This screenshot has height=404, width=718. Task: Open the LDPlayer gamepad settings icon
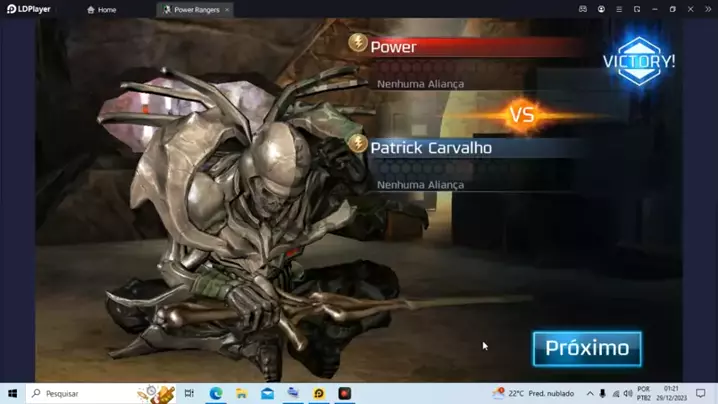pos(582,9)
